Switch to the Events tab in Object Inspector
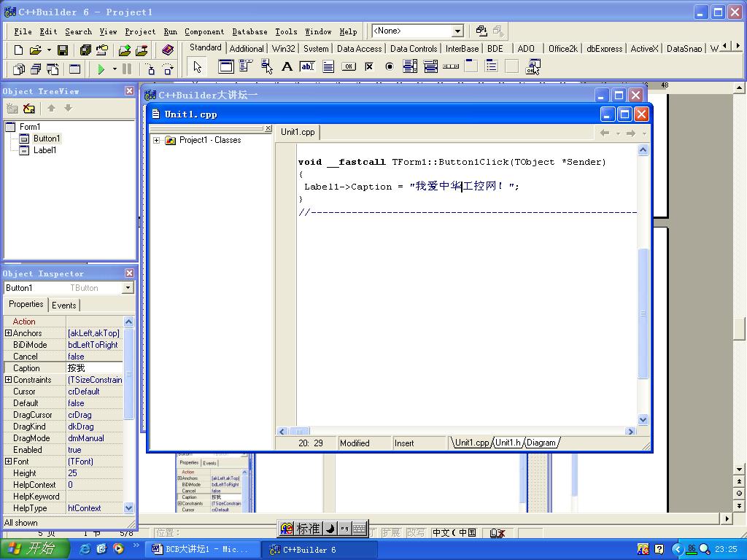 [x=64, y=306]
